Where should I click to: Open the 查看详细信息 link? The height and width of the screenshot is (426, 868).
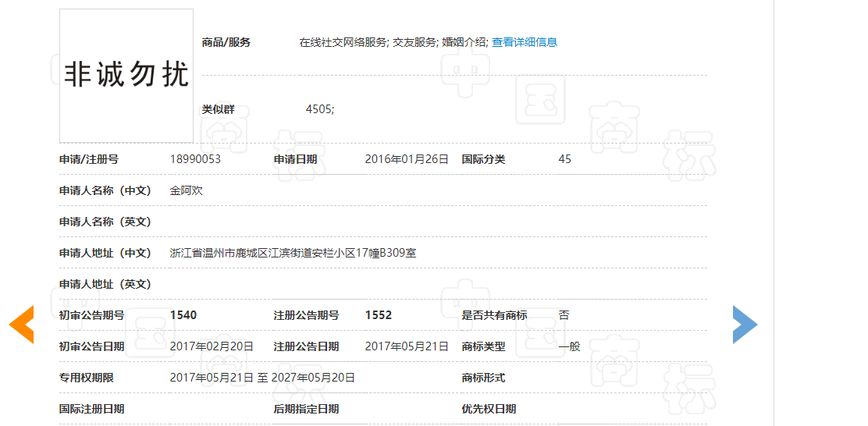524,42
